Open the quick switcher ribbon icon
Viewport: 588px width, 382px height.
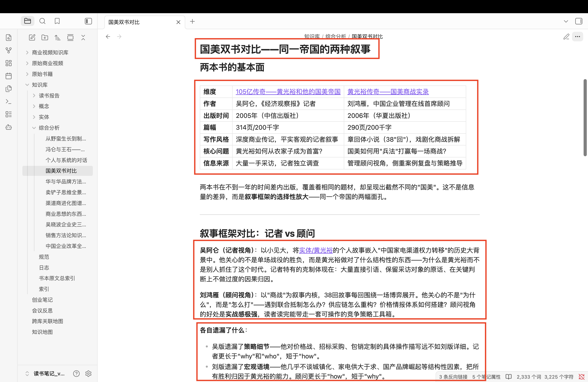coord(9,38)
